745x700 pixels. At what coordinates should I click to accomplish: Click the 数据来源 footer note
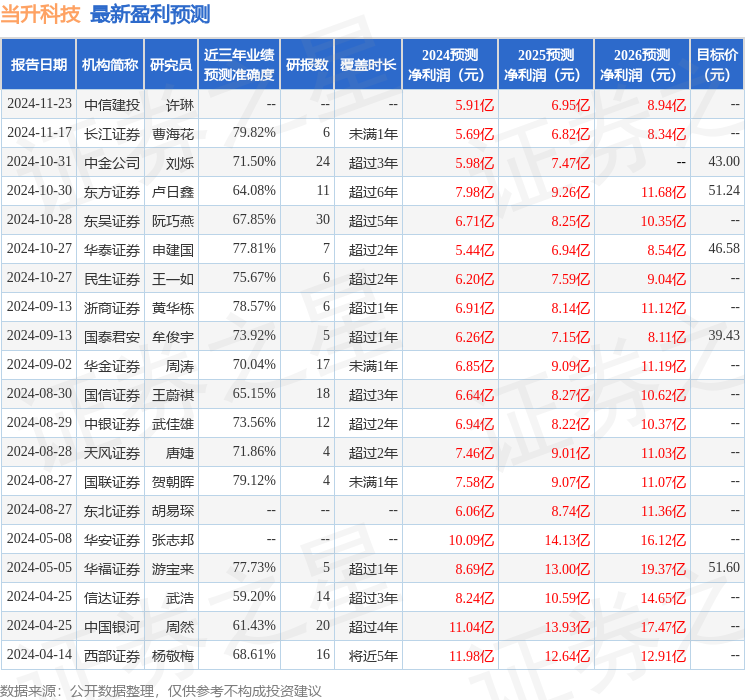tap(161, 690)
